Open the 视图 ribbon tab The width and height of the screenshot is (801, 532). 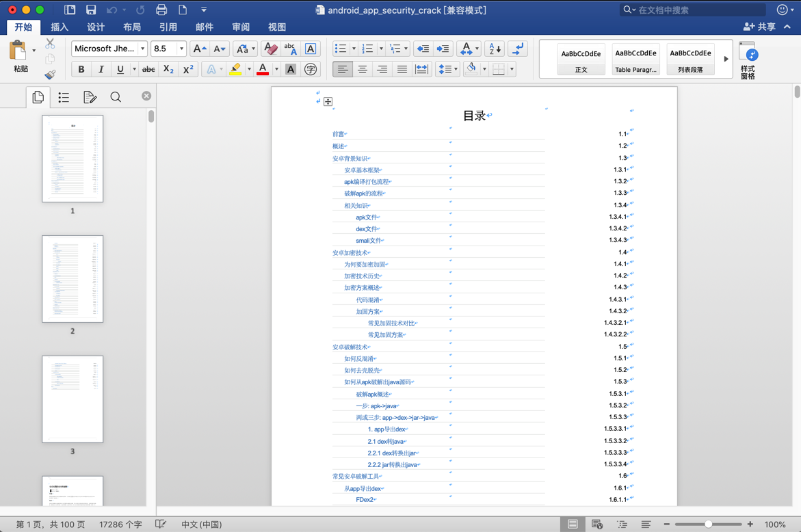(277, 27)
